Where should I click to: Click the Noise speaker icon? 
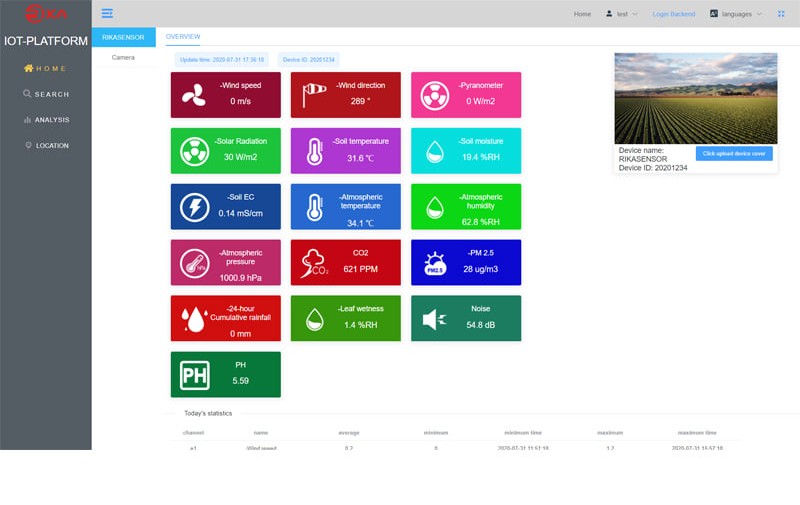tap(435, 319)
